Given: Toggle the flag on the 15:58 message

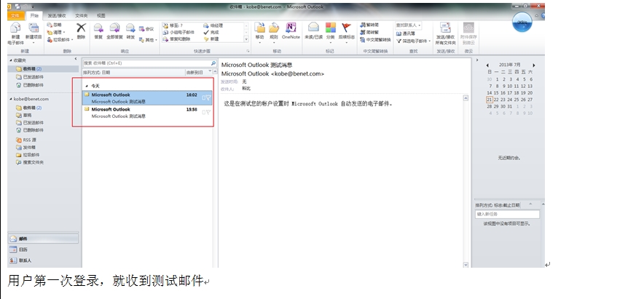Looking at the screenshot, I should (x=208, y=112).
